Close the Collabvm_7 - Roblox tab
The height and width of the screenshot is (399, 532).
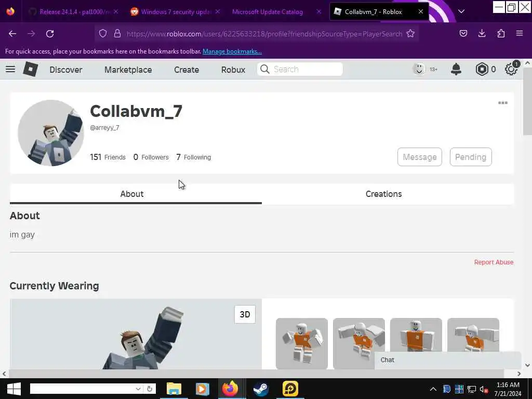(421, 11)
